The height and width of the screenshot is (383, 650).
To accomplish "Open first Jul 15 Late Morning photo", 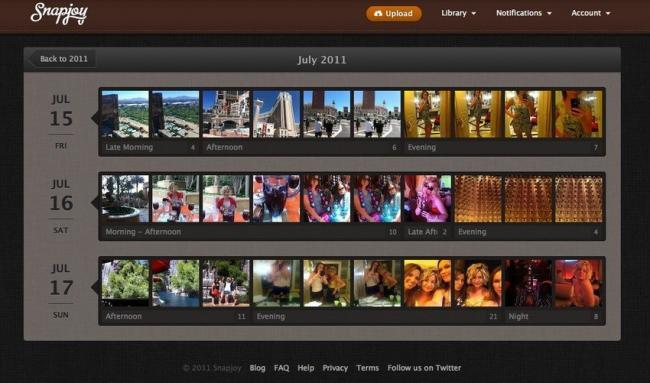I will pos(125,114).
